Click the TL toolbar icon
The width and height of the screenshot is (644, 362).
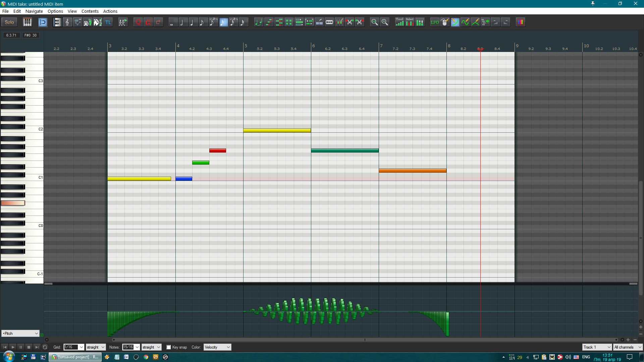coord(108,22)
